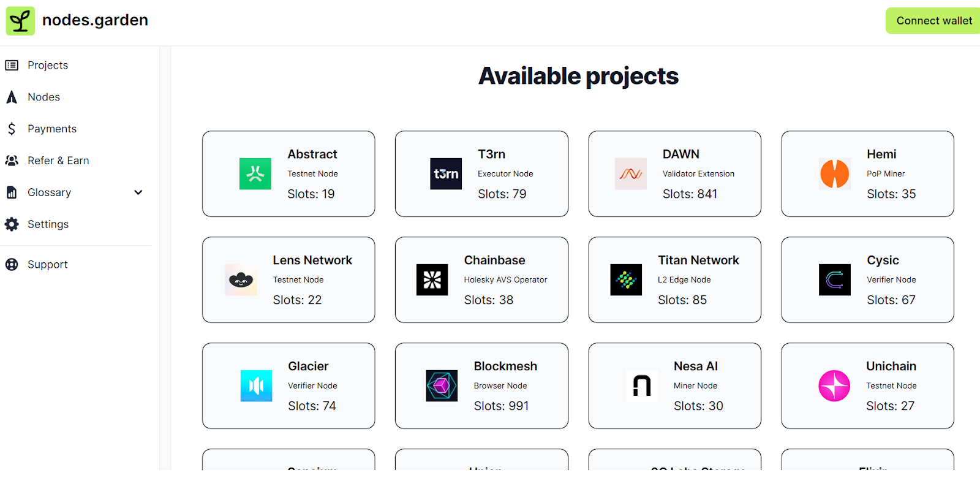The width and height of the screenshot is (980, 478).
Task: Click the "L2 Edge Node" label
Action: point(684,280)
